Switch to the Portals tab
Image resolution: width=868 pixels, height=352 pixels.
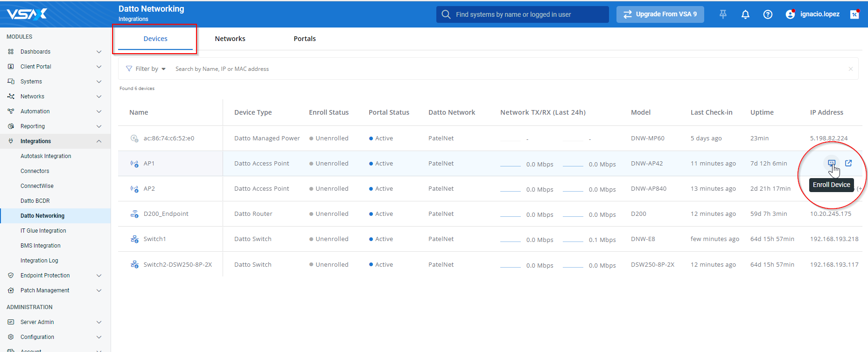coord(305,39)
